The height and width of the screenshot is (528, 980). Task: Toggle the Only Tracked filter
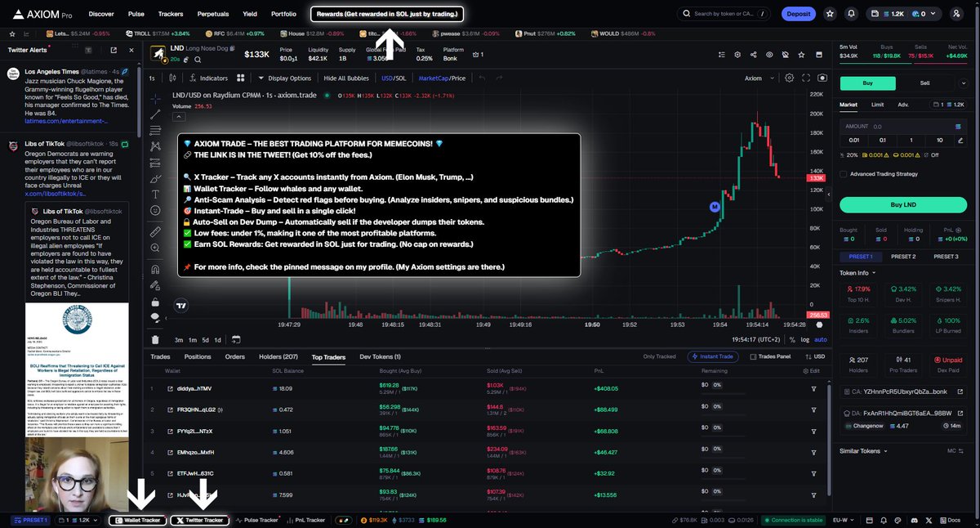click(659, 356)
